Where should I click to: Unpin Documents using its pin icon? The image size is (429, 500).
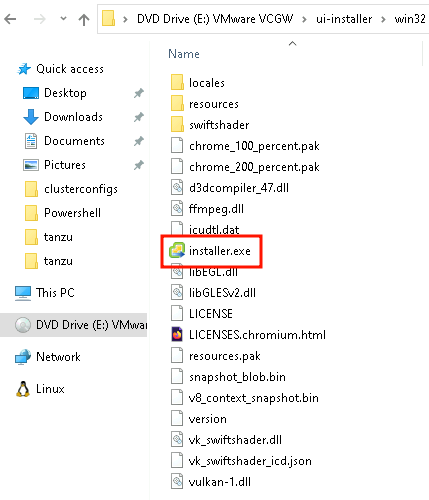(x=139, y=141)
